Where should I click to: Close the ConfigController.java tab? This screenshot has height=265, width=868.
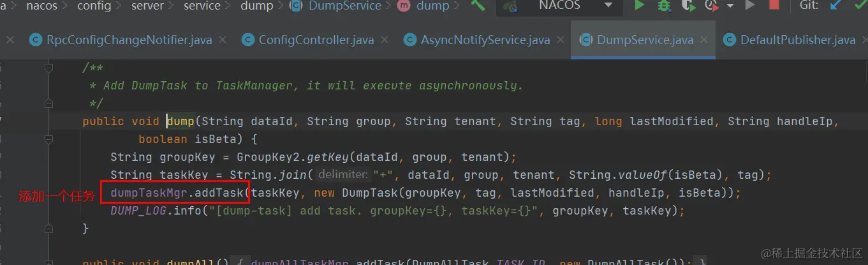[x=385, y=40]
